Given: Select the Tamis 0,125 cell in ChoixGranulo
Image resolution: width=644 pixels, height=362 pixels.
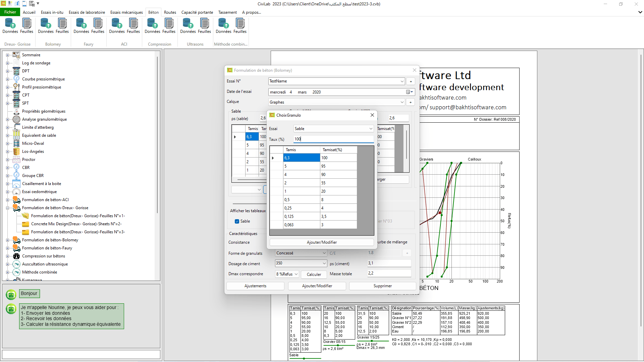Looking at the screenshot, I should pos(302,217).
